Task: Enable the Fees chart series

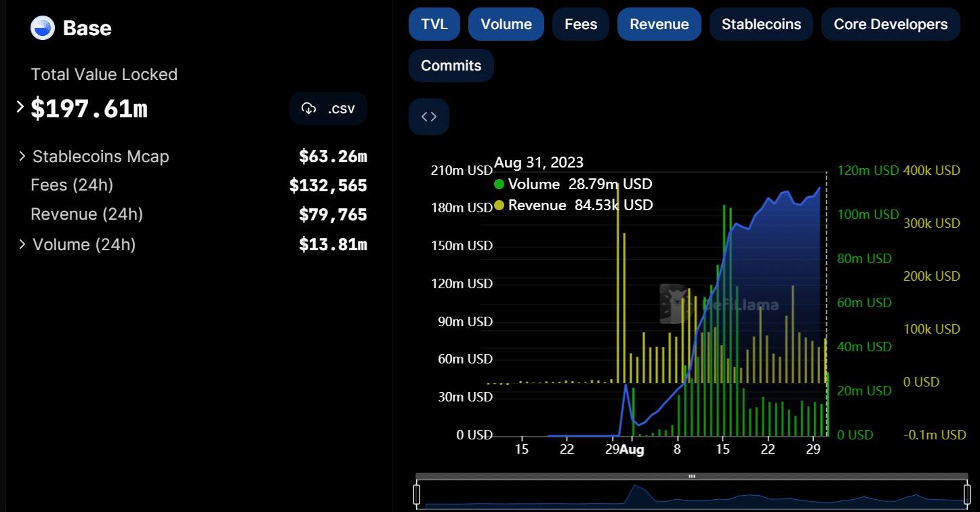Action: 581,24
